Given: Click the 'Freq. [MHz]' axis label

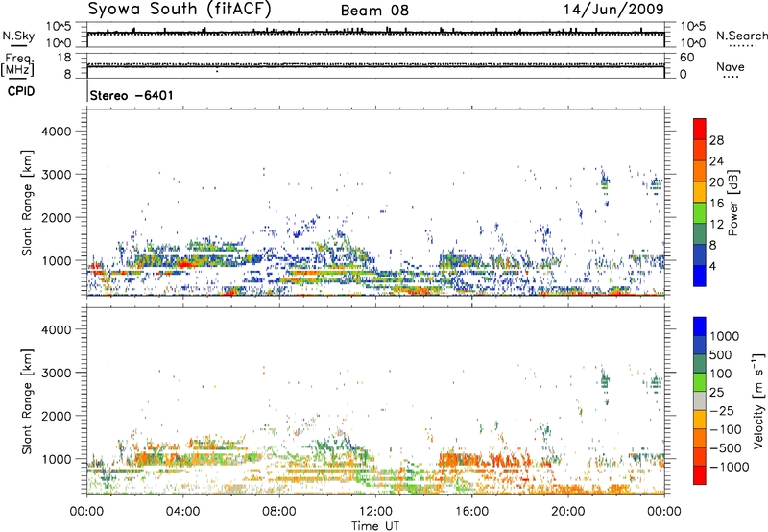Looking at the screenshot, I should coord(17,65).
